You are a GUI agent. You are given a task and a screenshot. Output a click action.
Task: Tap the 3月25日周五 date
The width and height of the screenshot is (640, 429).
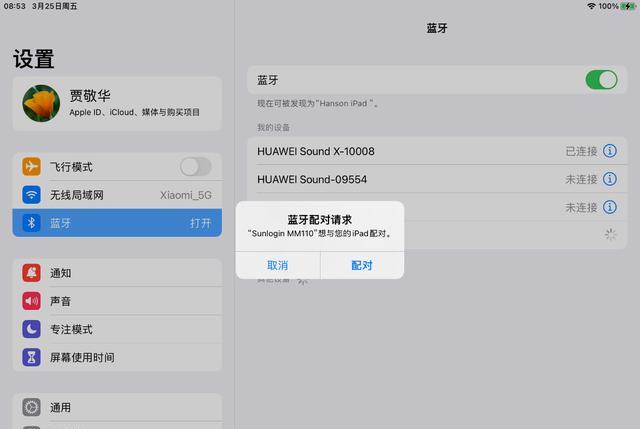55,6
